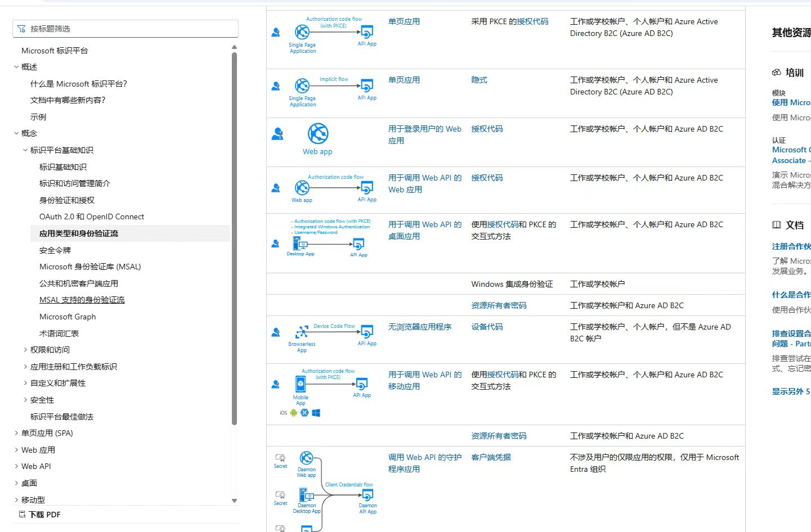
Task: Click the Mobile App diagram icon
Action: pyautogui.click(x=301, y=384)
